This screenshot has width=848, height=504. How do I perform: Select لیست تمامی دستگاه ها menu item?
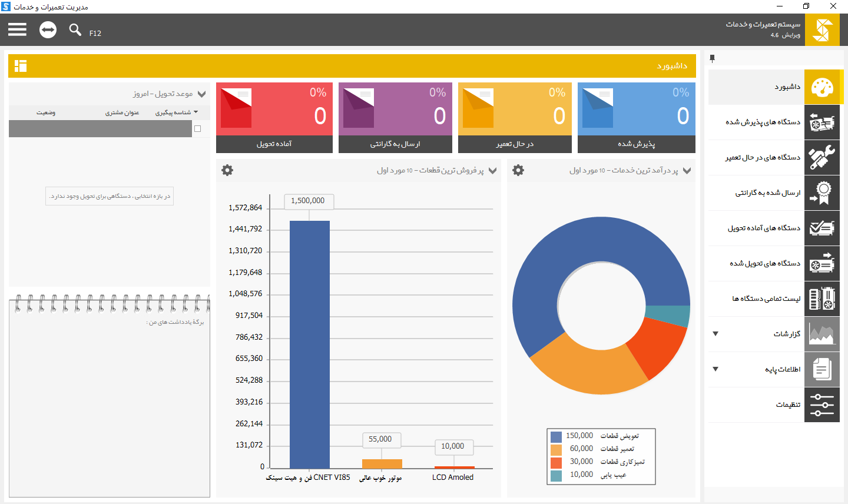tap(774, 299)
